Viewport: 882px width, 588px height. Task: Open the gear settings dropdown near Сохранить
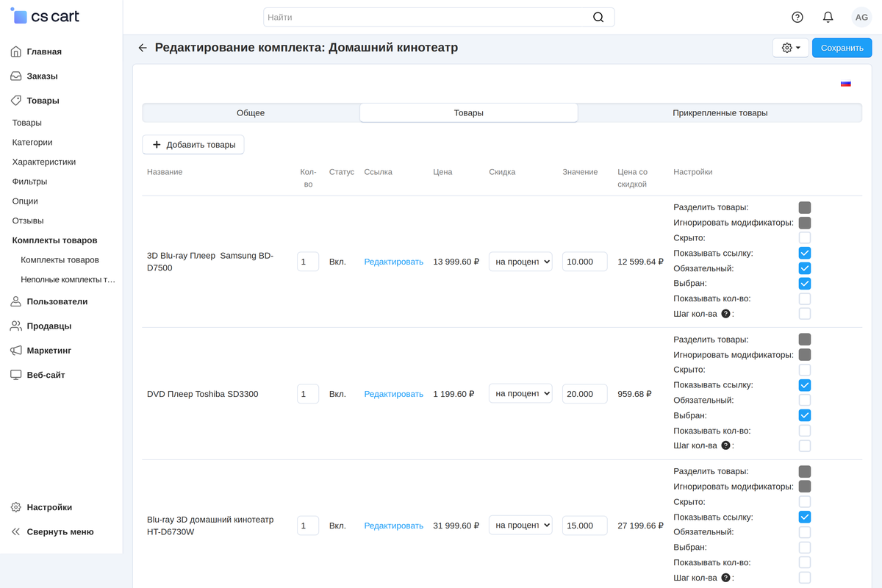tap(791, 48)
